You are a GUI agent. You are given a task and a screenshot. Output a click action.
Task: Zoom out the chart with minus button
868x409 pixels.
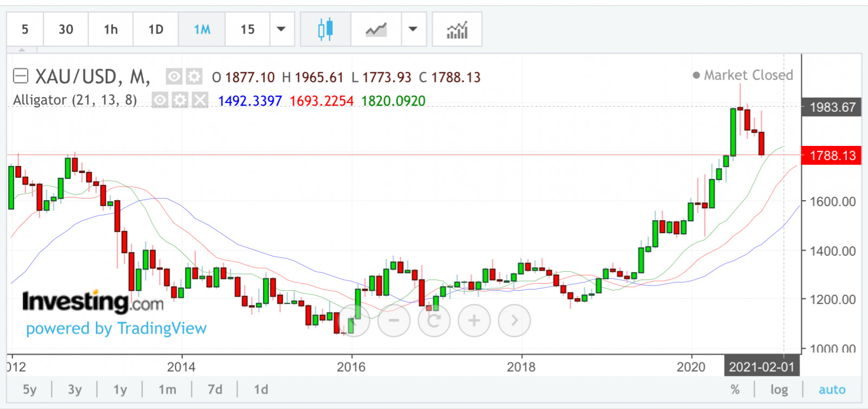tap(394, 321)
